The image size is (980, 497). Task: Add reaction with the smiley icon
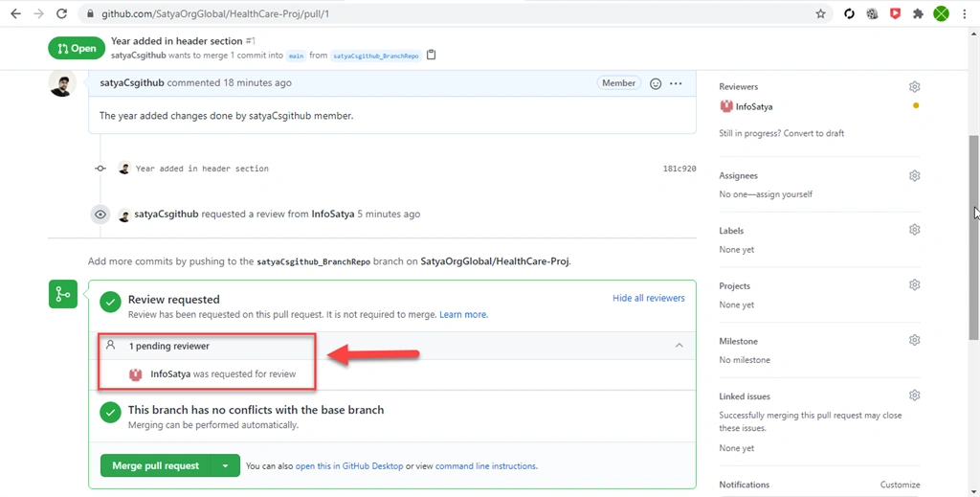655,83
